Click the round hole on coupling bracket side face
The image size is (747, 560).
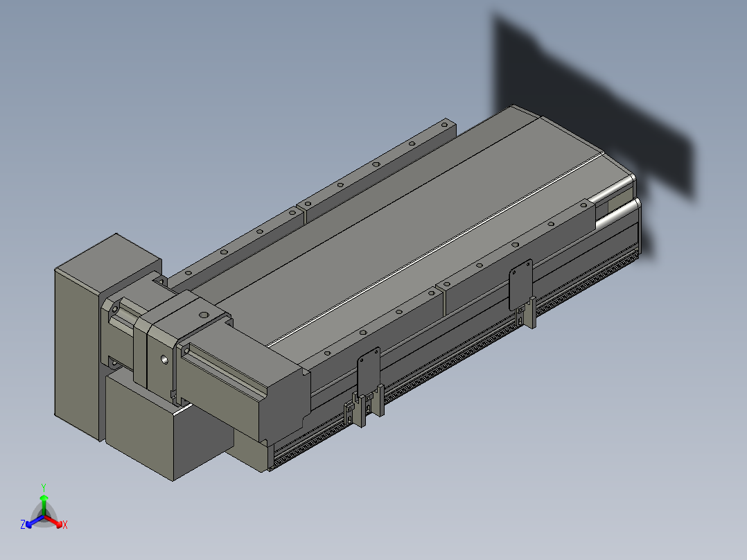pos(164,360)
